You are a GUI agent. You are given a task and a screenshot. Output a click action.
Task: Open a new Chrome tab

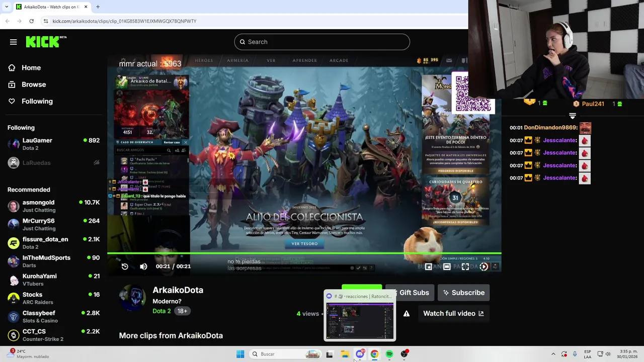tap(98, 7)
